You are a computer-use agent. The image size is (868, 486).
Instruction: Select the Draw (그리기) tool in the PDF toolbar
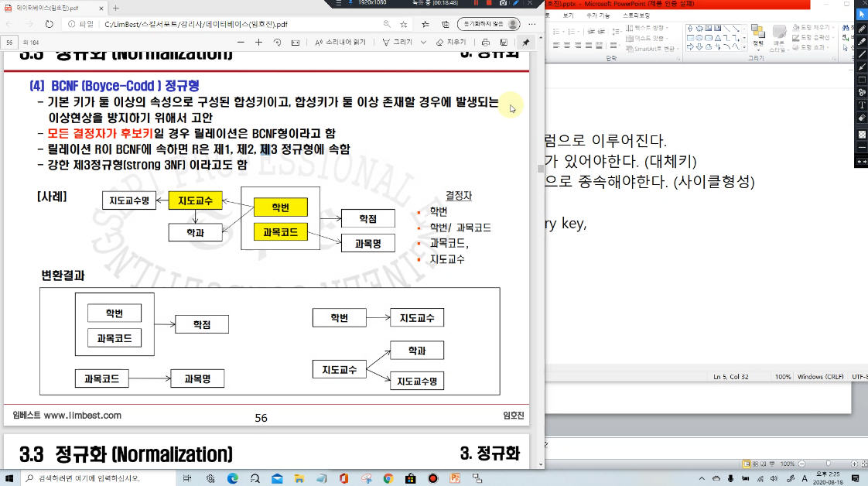pyautogui.click(x=397, y=42)
